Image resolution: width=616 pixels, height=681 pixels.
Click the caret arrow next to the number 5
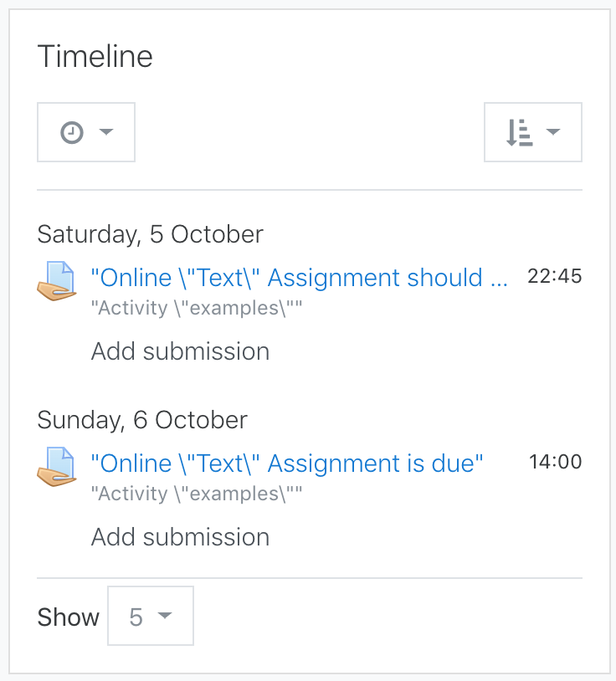(x=165, y=616)
